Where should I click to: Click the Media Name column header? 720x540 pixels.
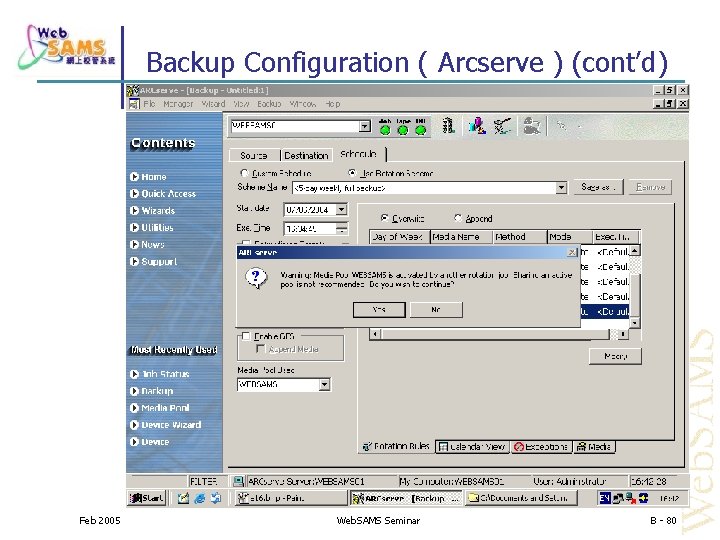[461, 237]
